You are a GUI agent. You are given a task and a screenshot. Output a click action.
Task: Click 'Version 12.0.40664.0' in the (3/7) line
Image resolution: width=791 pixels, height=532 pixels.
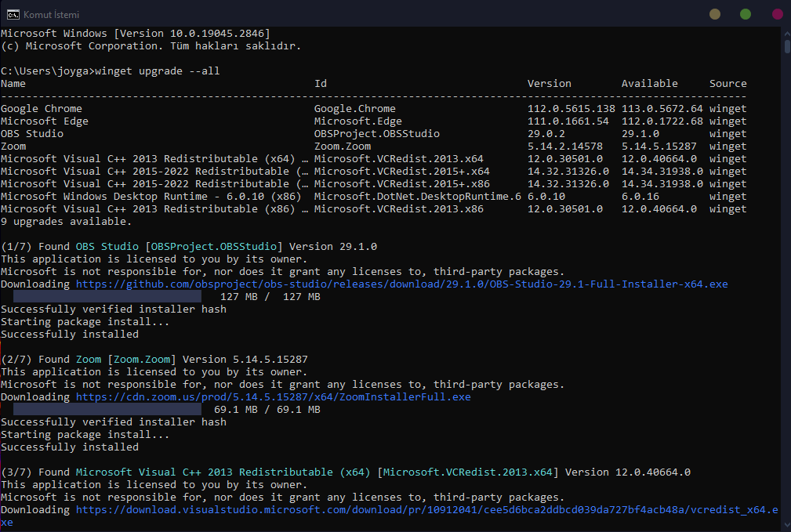pyautogui.click(x=628, y=472)
